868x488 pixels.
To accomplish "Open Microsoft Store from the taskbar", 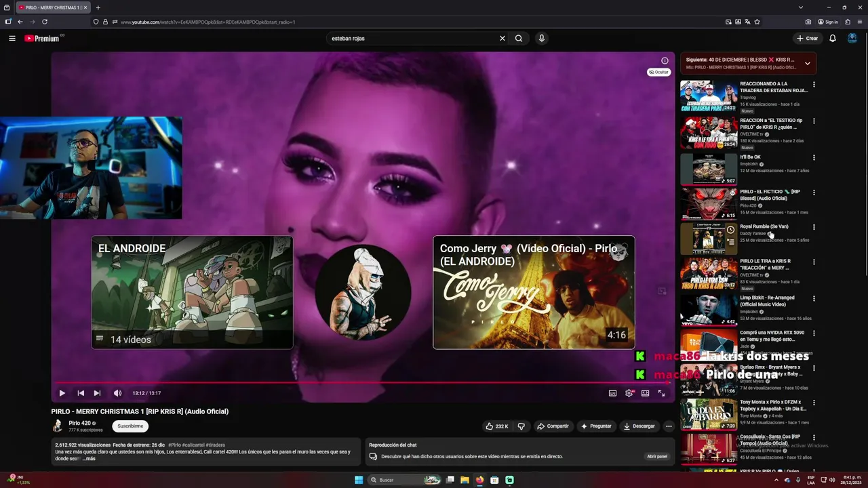I will pos(494,480).
